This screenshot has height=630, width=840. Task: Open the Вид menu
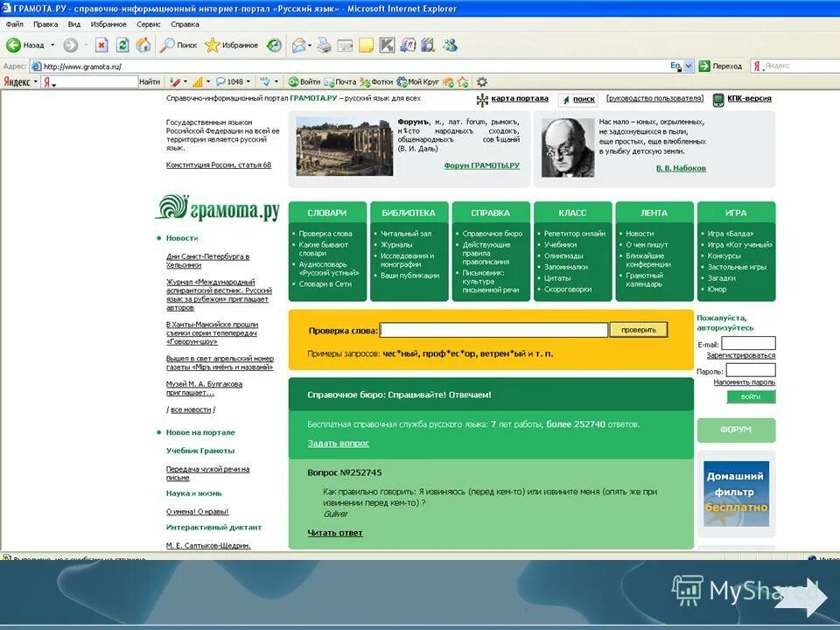coord(73,24)
